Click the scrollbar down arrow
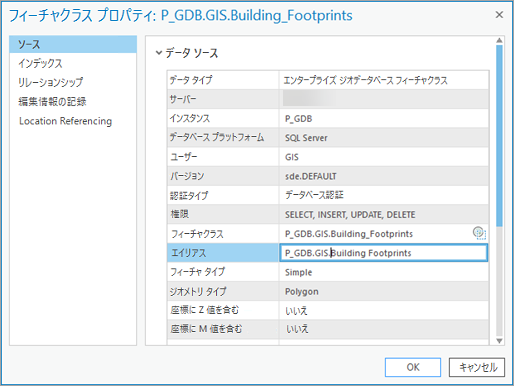 point(499,341)
